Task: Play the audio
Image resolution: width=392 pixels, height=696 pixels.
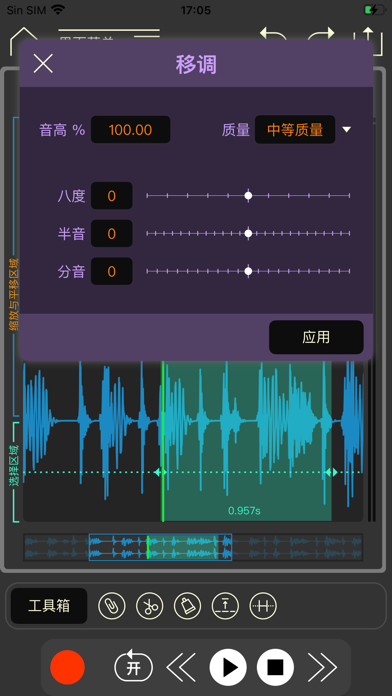Action: coord(228,667)
